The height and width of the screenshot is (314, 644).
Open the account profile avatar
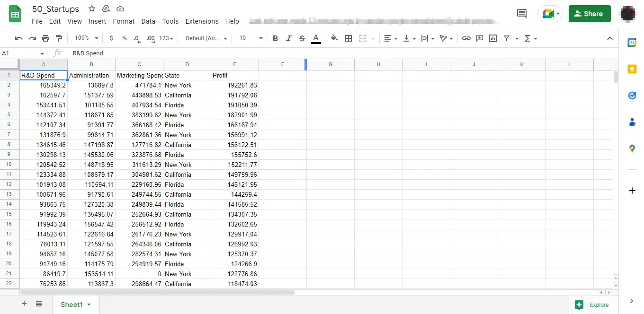click(x=628, y=14)
